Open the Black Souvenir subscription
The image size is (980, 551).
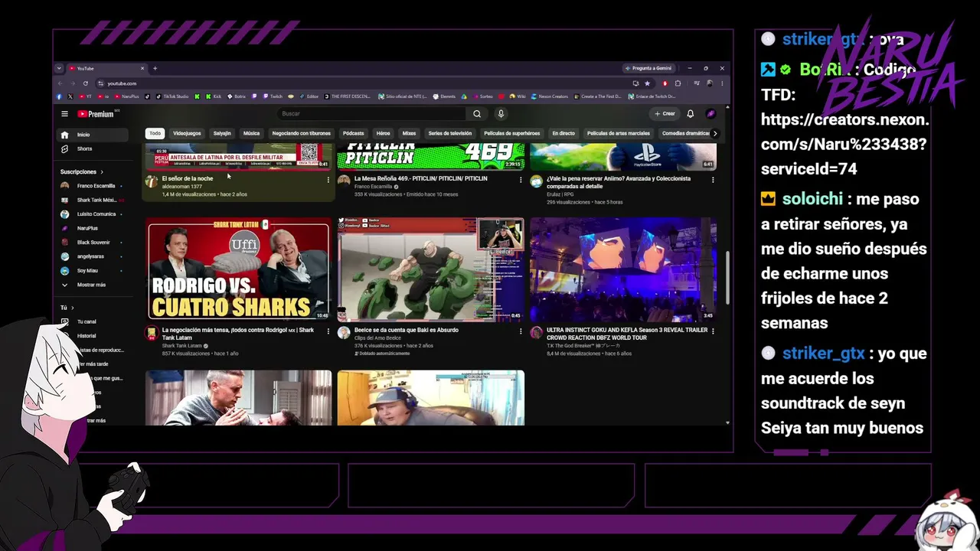93,243
